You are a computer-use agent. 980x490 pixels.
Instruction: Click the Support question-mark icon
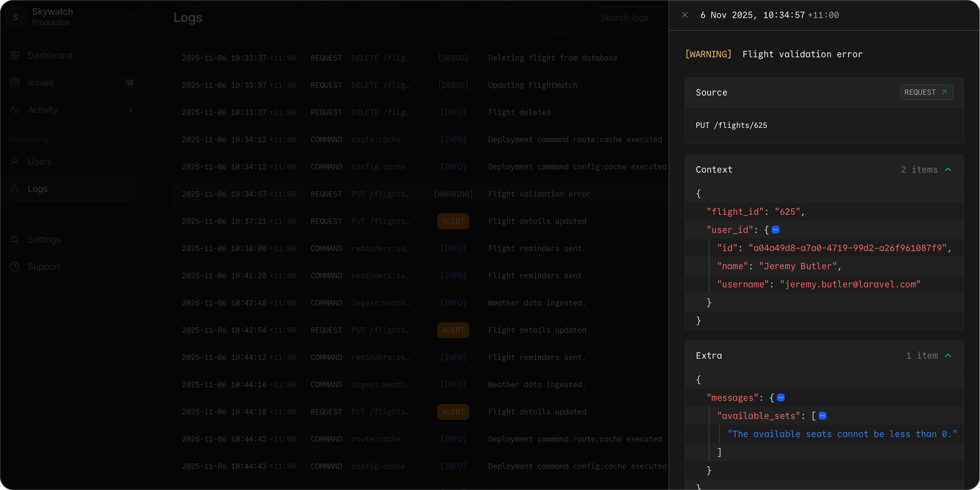15,266
